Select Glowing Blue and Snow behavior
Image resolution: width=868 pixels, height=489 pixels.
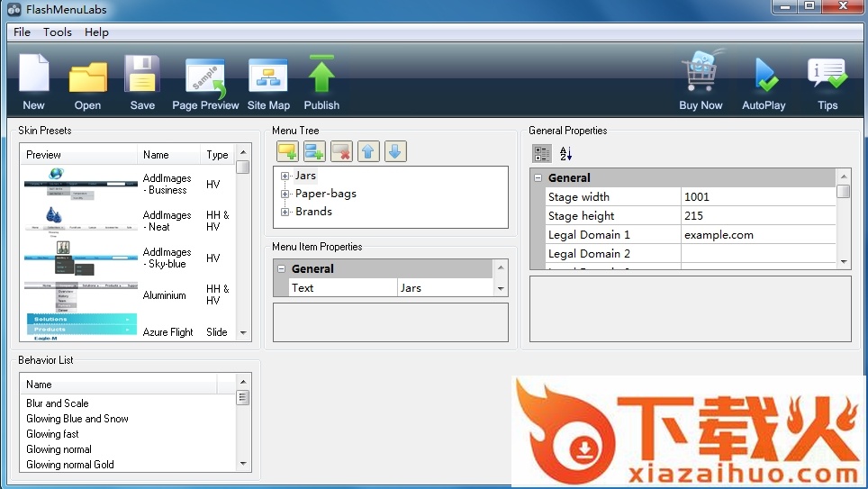(x=77, y=419)
